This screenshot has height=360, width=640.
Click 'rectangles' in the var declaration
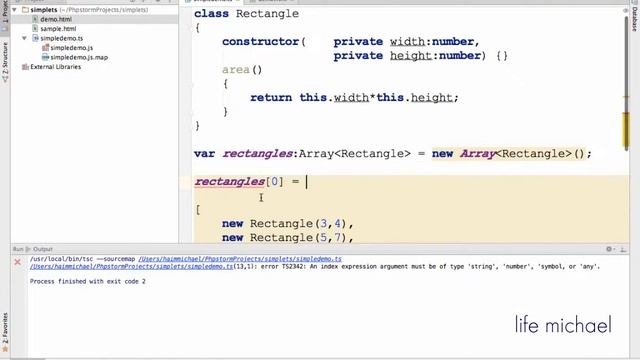[258, 154]
